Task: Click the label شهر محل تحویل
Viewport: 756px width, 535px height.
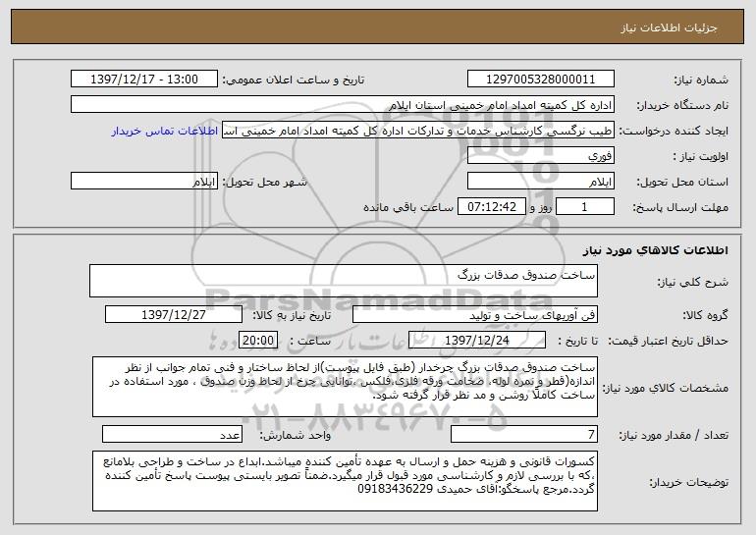Action: pyautogui.click(x=264, y=183)
